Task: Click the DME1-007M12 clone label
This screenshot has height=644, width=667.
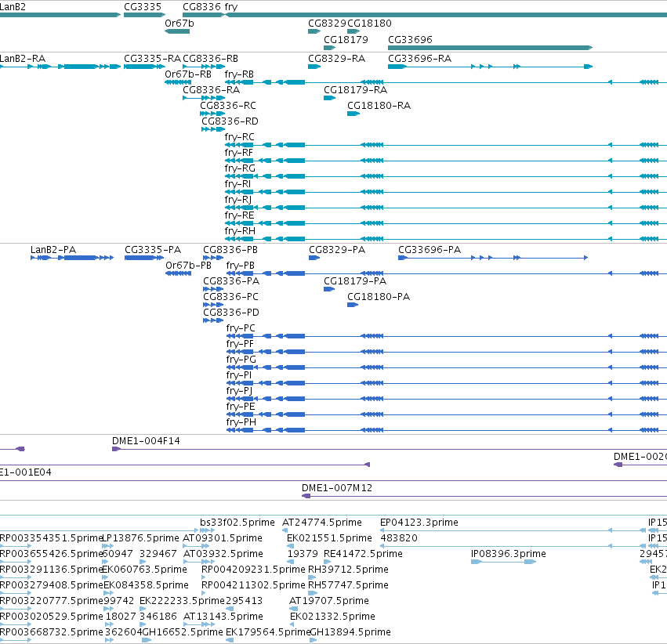Action: point(337,488)
